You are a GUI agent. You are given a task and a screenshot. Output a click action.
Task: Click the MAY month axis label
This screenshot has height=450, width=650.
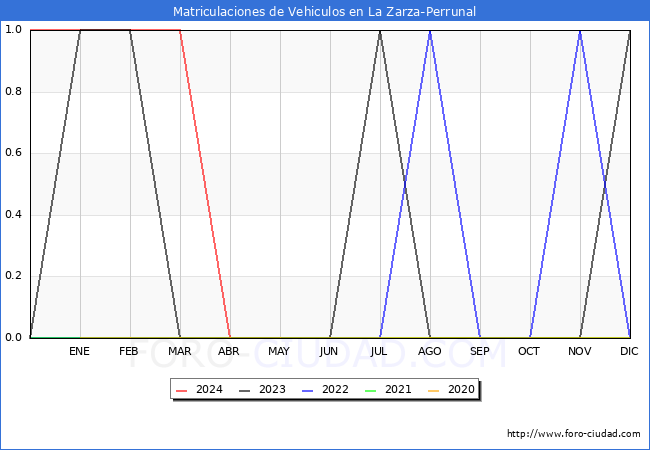[279, 351]
